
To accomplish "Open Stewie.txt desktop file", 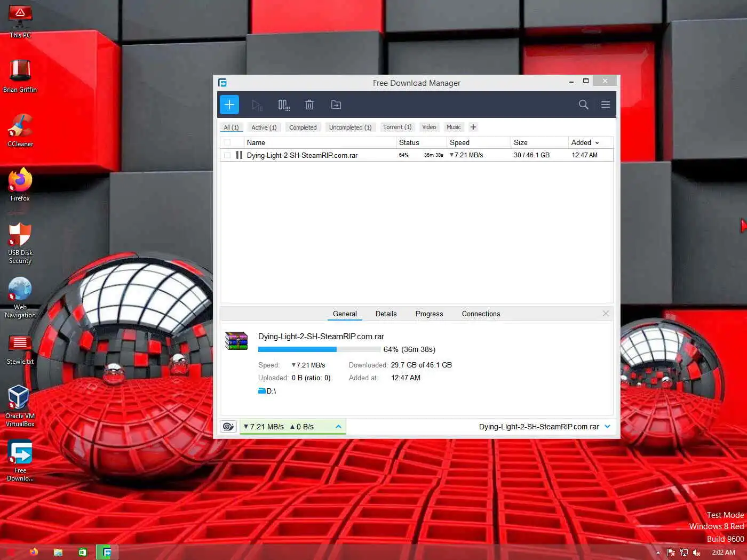I will tap(20, 349).
